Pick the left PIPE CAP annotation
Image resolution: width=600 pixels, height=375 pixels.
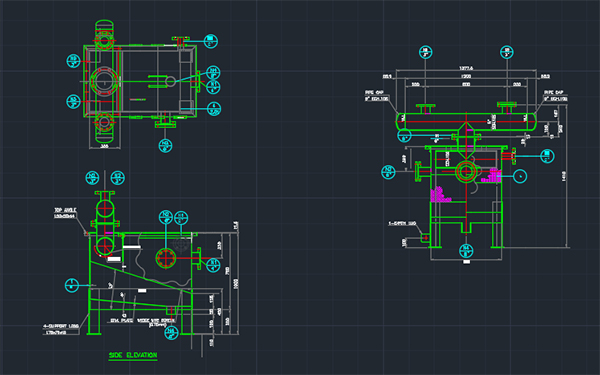[x=374, y=93]
